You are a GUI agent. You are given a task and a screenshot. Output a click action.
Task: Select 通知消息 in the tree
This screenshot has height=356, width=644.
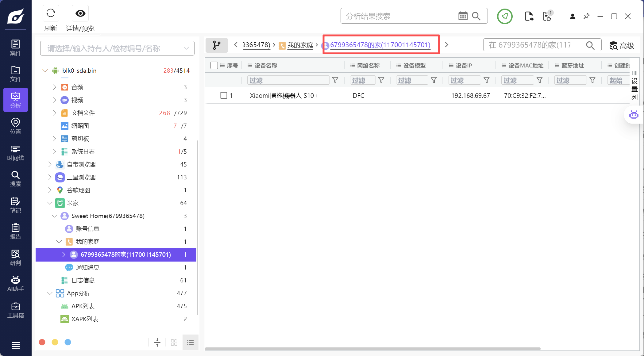point(87,267)
